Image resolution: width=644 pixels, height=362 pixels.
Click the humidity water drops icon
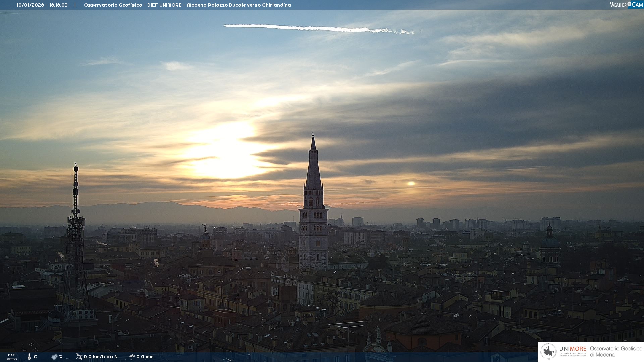tap(54, 357)
